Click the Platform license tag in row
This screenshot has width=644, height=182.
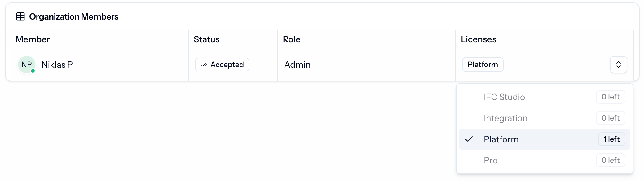click(483, 65)
